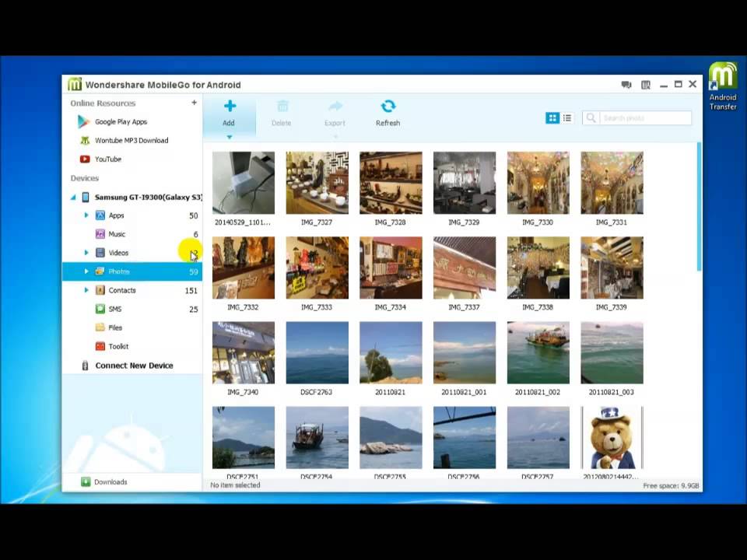The width and height of the screenshot is (747, 560).
Task: Select the Photos category
Action: 132,271
